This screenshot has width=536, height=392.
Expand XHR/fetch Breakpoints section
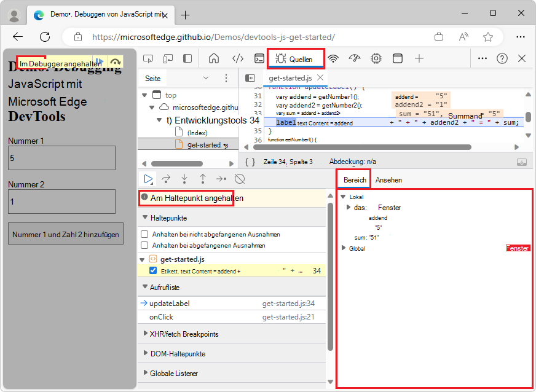click(146, 334)
